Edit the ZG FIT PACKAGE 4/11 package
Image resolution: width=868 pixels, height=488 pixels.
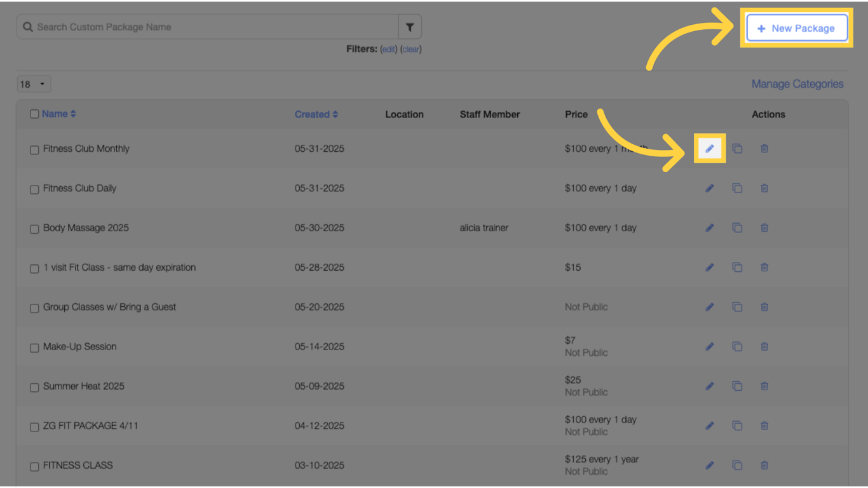tap(710, 426)
